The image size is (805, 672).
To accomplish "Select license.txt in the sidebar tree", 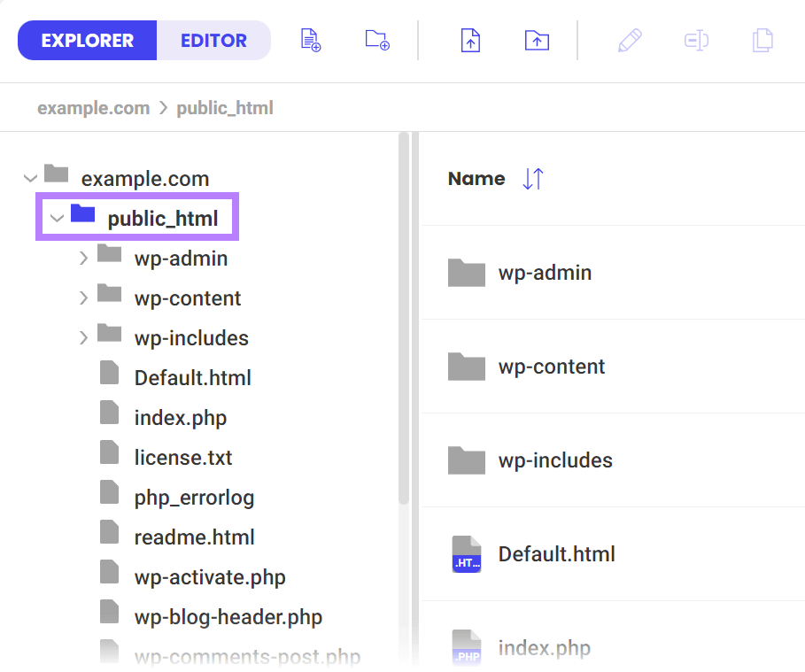I will click(182, 457).
